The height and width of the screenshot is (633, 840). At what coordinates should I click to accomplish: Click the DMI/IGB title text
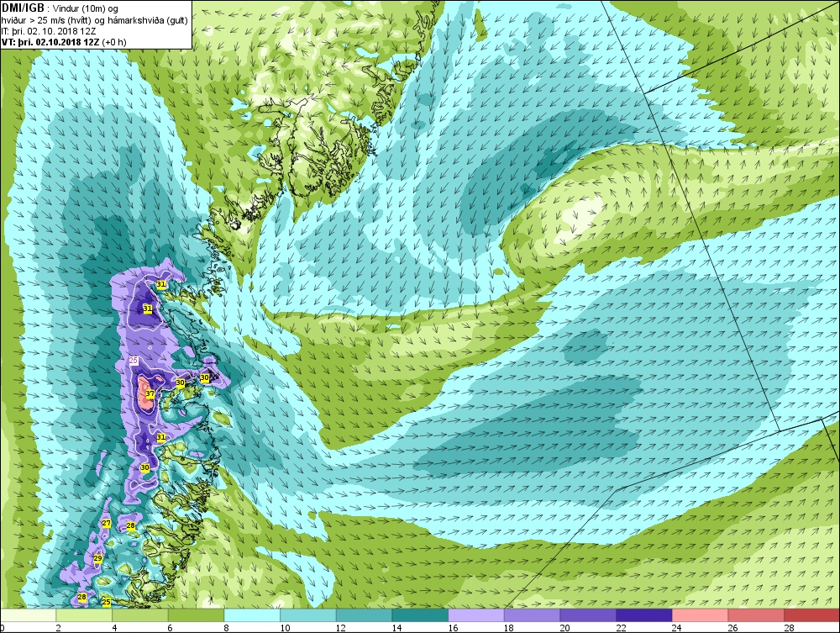(23, 8)
